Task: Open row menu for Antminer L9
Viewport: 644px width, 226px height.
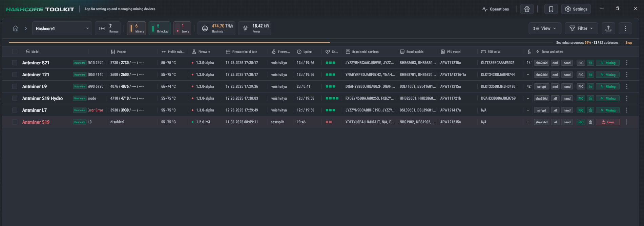Action: (627, 86)
